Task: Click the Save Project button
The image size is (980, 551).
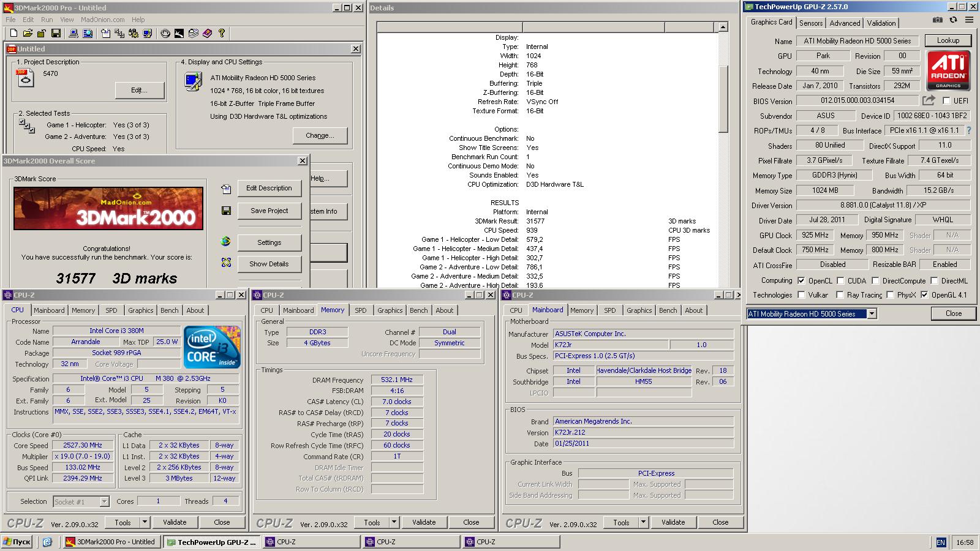Action: tap(269, 211)
